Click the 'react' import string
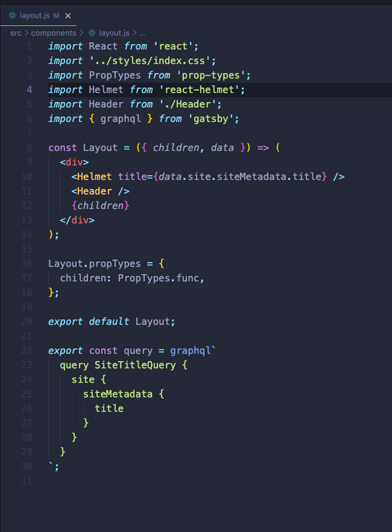392x532 pixels. tap(173, 46)
